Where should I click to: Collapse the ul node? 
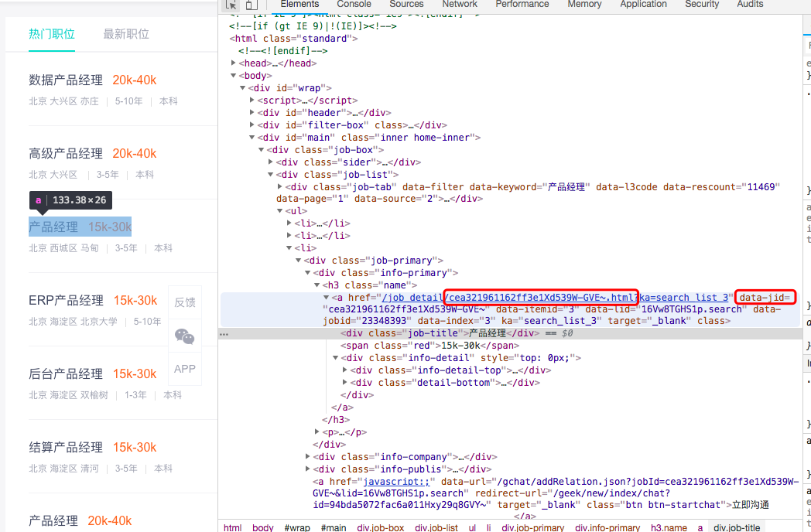click(280, 211)
